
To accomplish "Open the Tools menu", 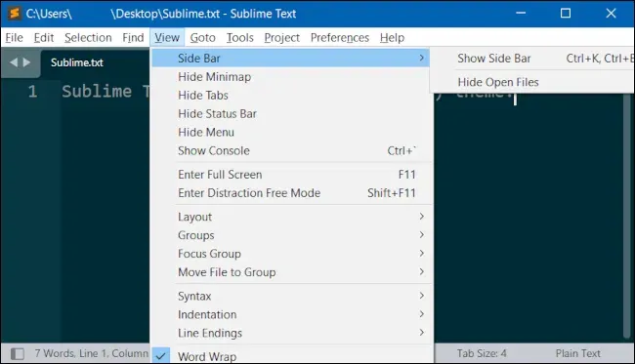I will [239, 38].
